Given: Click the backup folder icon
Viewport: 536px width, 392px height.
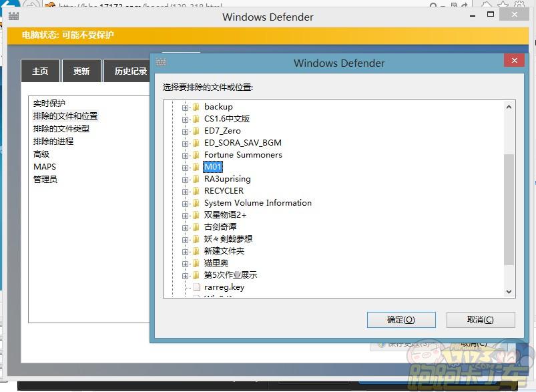Looking at the screenshot, I should pos(196,107).
